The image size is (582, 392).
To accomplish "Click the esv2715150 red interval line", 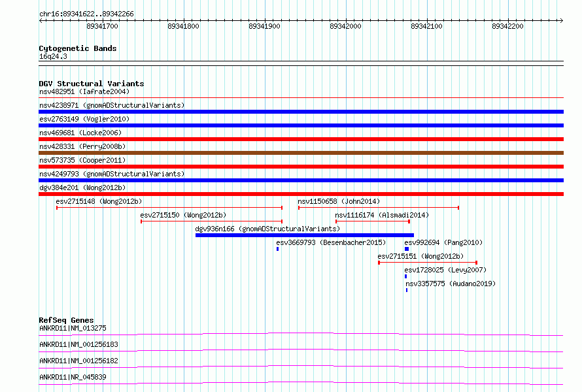I will [212, 221].
